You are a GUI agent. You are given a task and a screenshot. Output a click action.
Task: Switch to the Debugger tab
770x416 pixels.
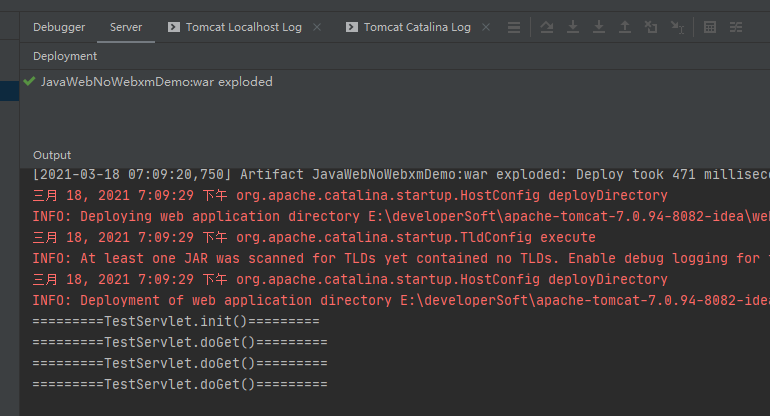point(59,27)
